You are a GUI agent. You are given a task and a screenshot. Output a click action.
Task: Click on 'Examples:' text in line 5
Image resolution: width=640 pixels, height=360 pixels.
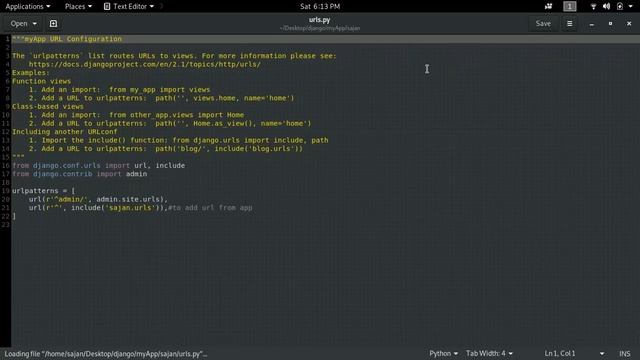pos(31,73)
